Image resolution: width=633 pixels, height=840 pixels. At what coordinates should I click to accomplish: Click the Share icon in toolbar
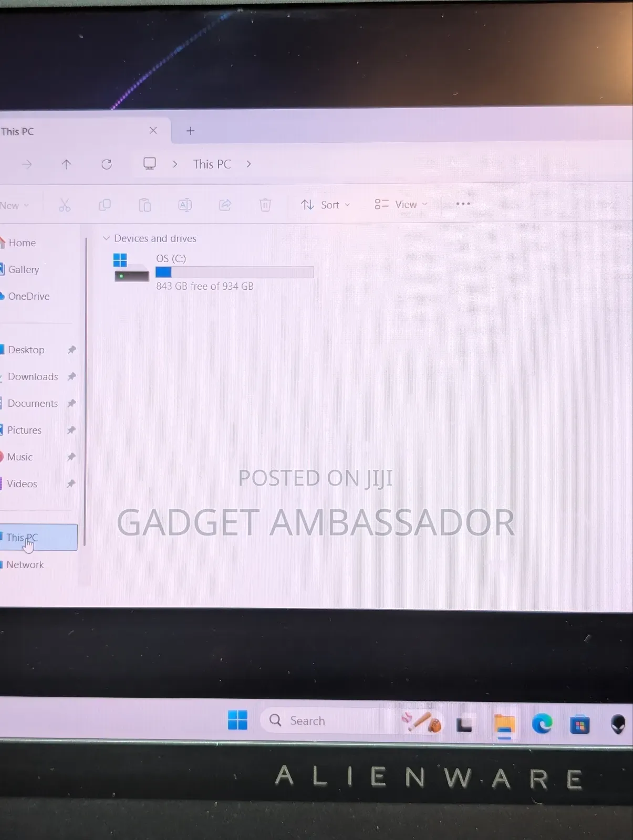click(x=225, y=205)
